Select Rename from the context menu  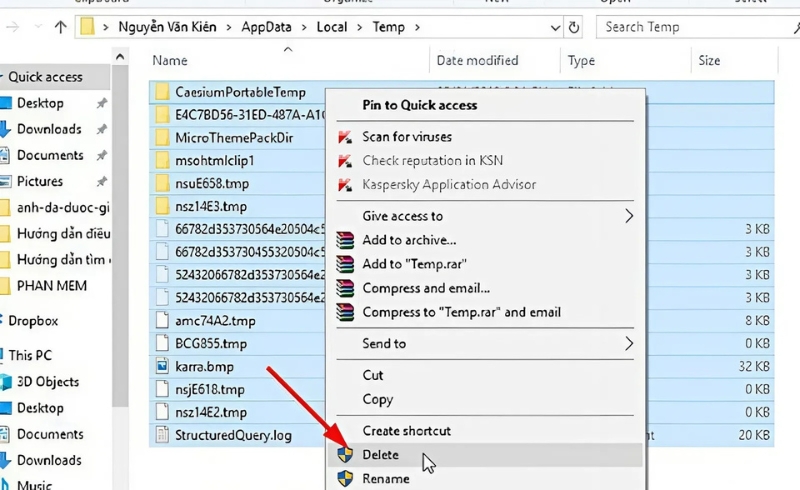coord(385,479)
